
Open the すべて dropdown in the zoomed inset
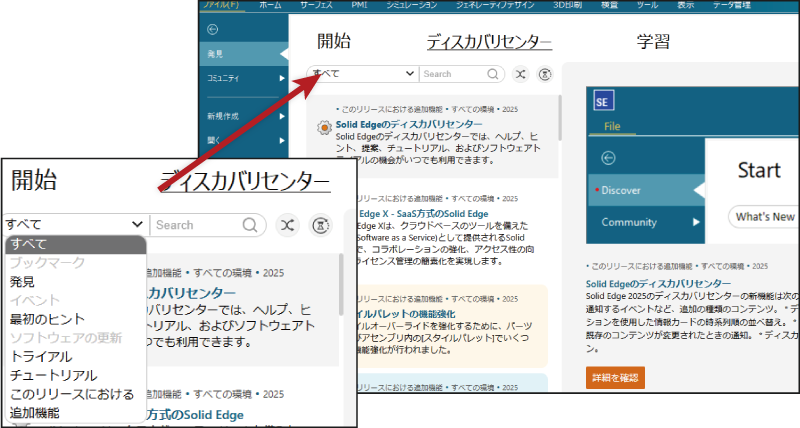(x=74, y=224)
